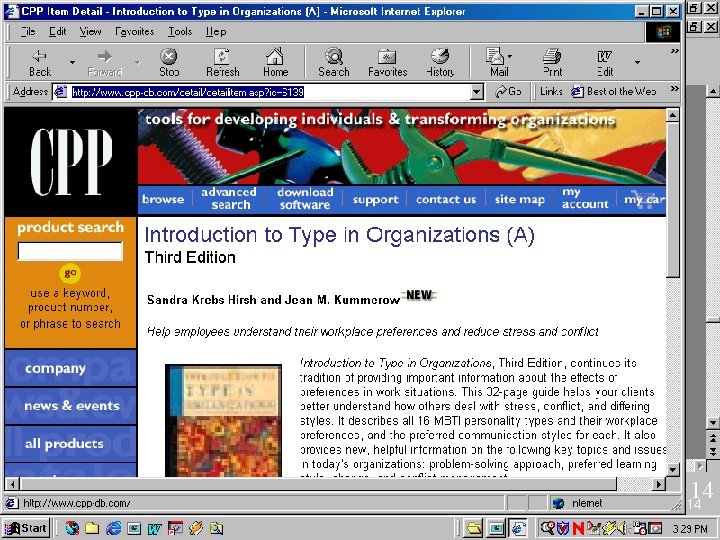Screen dimensions: 720x540
Task: Open advanced search in the nav bar
Action: tap(229, 198)
